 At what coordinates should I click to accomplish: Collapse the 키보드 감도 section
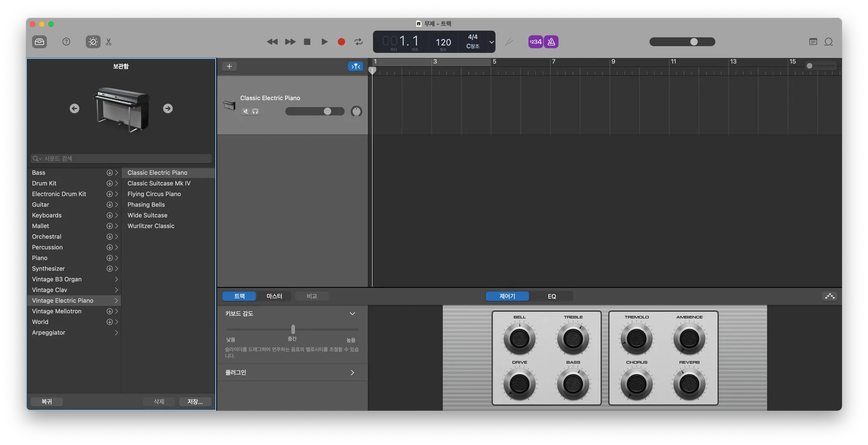tap(352, 314)
